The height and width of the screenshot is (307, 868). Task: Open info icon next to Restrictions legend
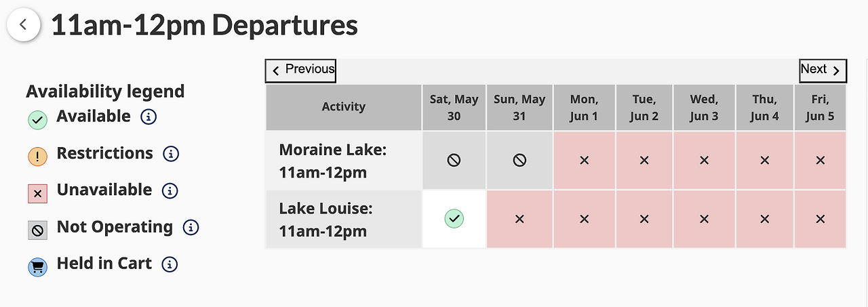[171, 154]
